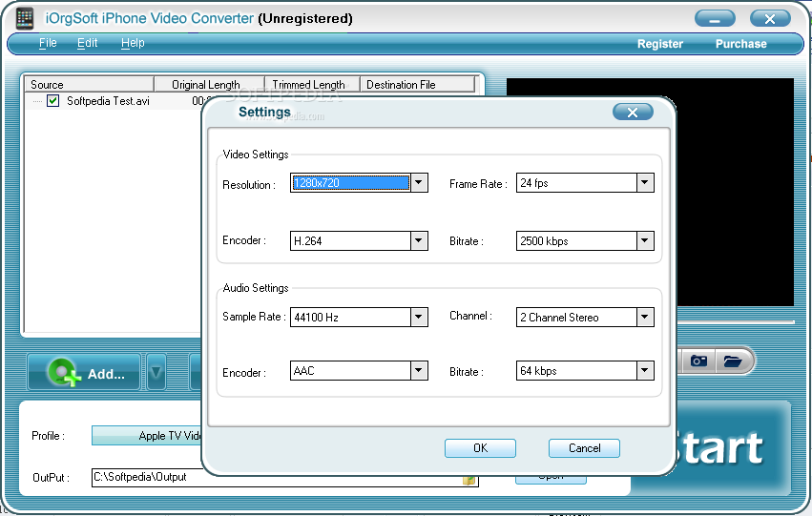Viewport: 812px width, 516px height.
Task: Open the Resolution dropdown arrow
Action: point(419,182)
